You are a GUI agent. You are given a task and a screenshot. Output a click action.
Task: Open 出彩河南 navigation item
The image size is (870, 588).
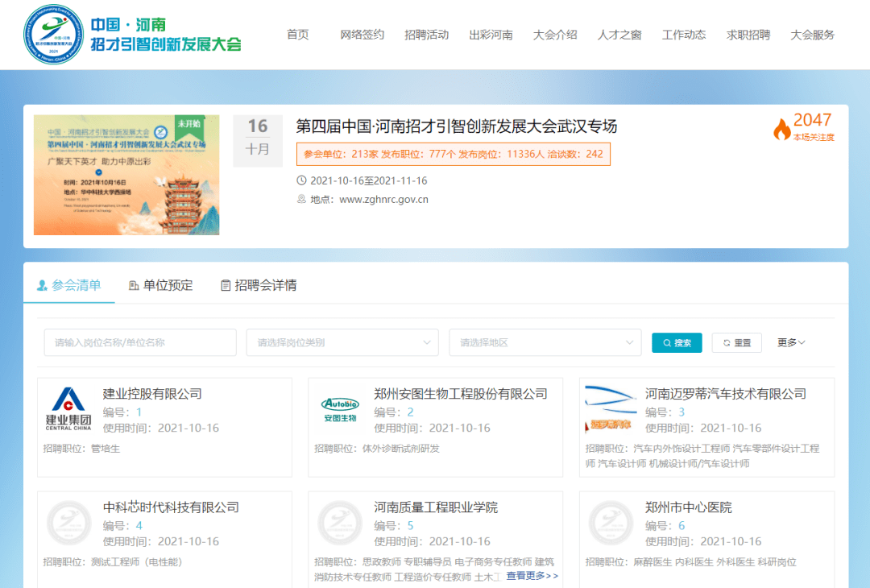point(491,35)
